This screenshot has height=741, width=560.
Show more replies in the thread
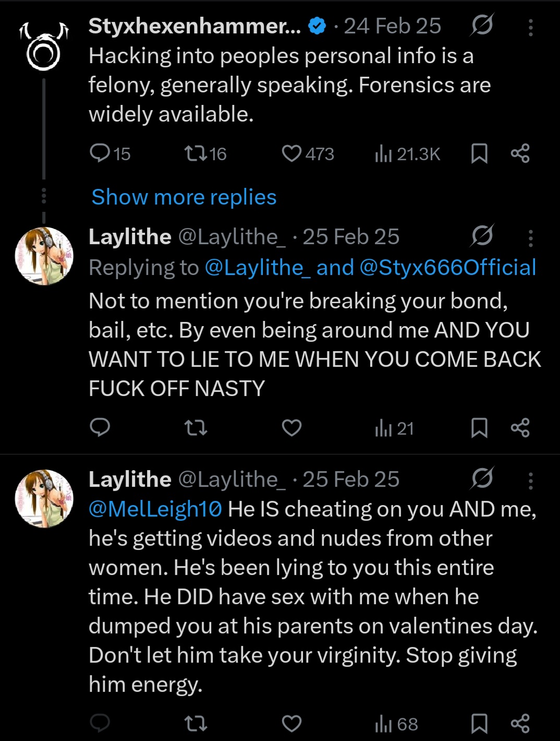[184, 197]
